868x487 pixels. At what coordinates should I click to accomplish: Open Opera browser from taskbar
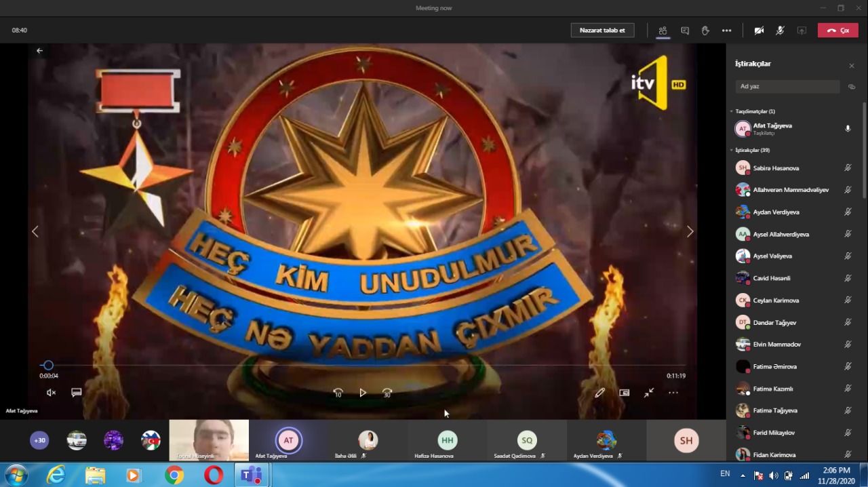214,475
